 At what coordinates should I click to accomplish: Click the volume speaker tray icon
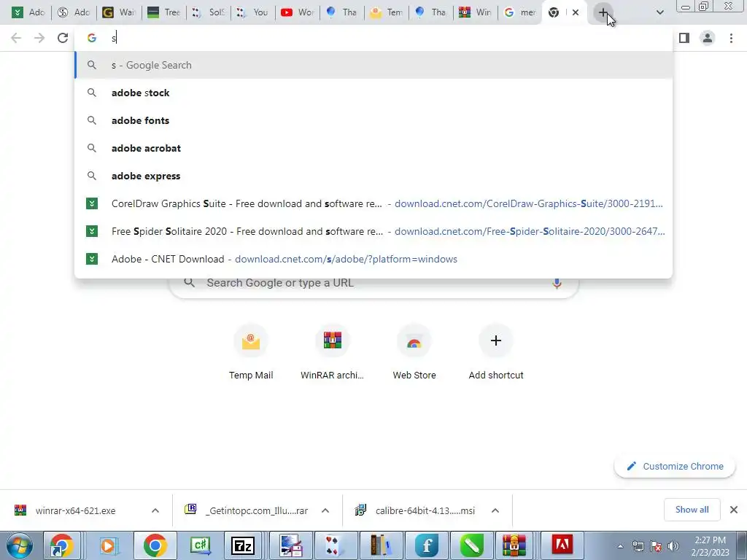pyautogui.click(x=673, y=546)
